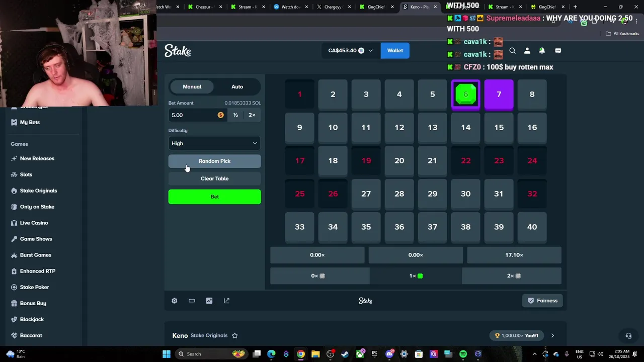Open Spotify from the taskbar
The image size is (644, 362).
click(x=463, y=354)
